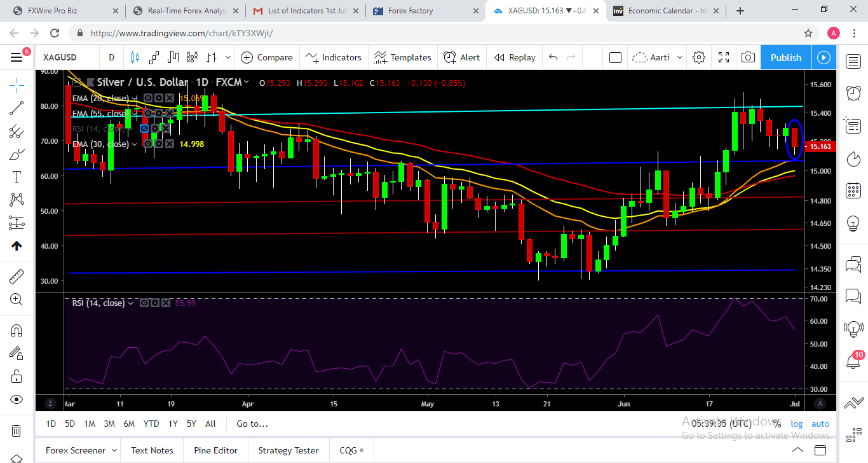Open settings for EMA (20, close)
868x463 pixels.
pyautogui.click(x=158, y=99)
